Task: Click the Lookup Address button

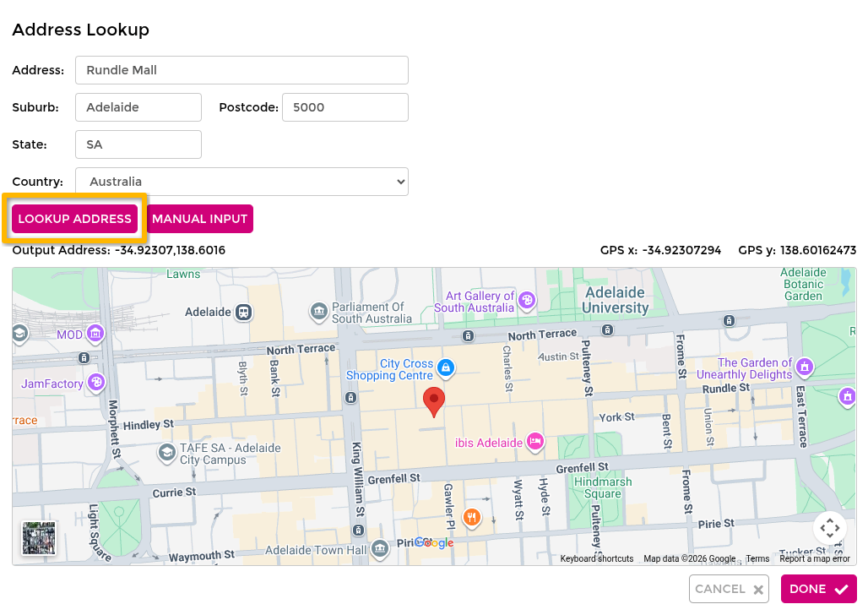Action: pyautogui.click(x=75, y=219)
